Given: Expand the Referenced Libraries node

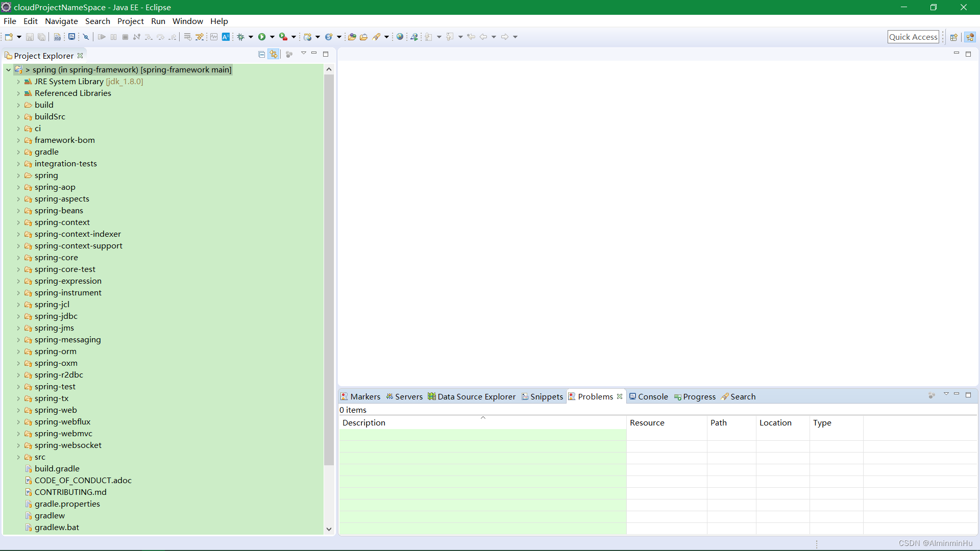Looking at the screenshot, I should point(18,93).
